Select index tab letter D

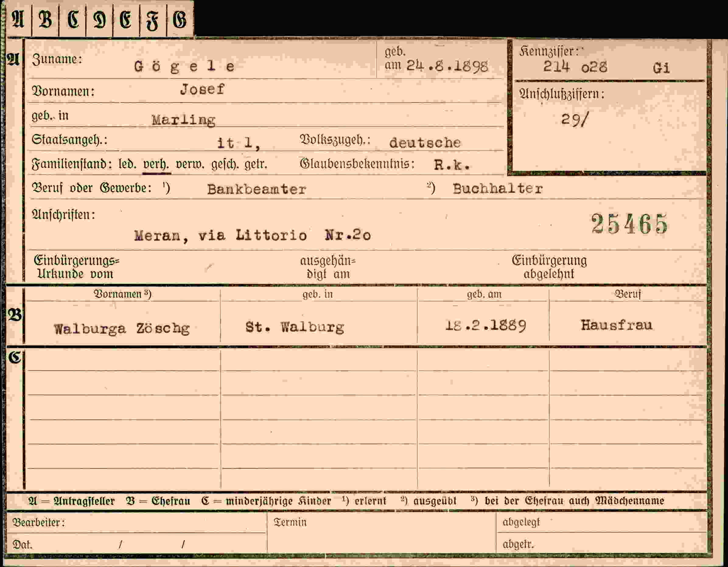pos(99,19)
